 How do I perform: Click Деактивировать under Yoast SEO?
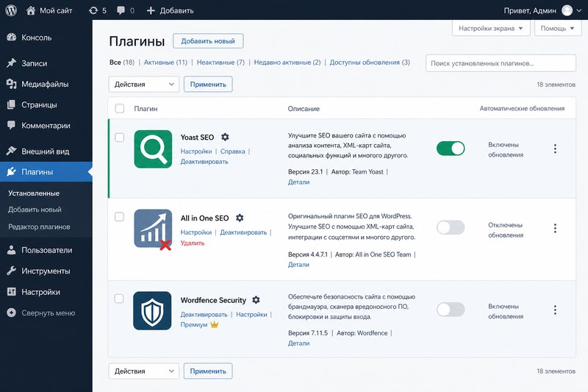point(204,162)
